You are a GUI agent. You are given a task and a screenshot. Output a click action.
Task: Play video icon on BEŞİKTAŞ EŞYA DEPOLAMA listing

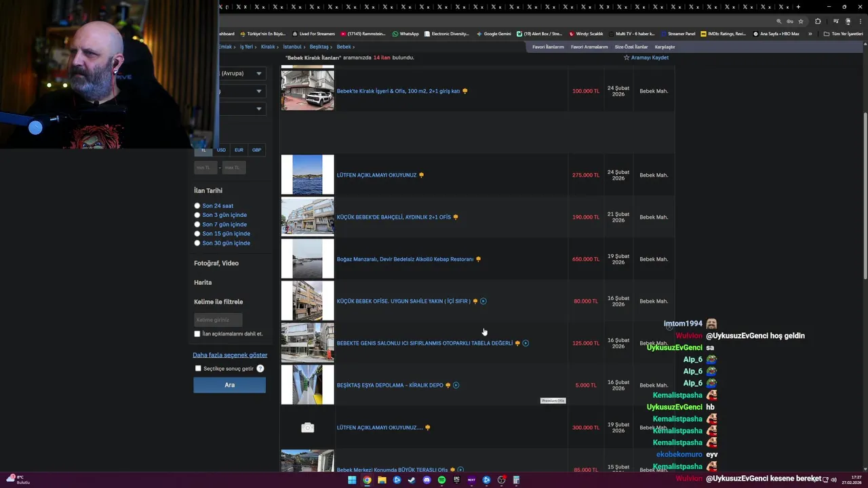[456, 385]
